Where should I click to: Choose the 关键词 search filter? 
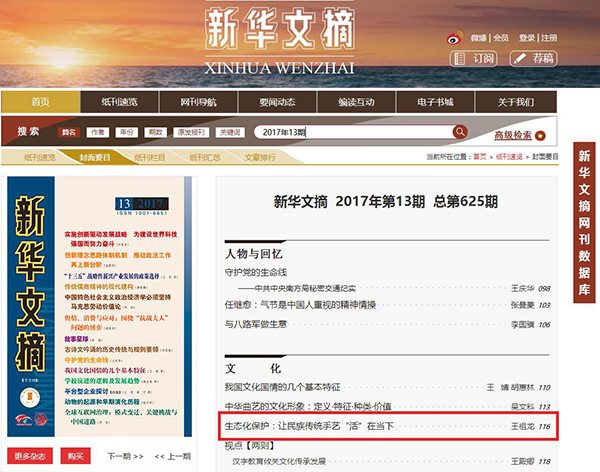(230, 132)
